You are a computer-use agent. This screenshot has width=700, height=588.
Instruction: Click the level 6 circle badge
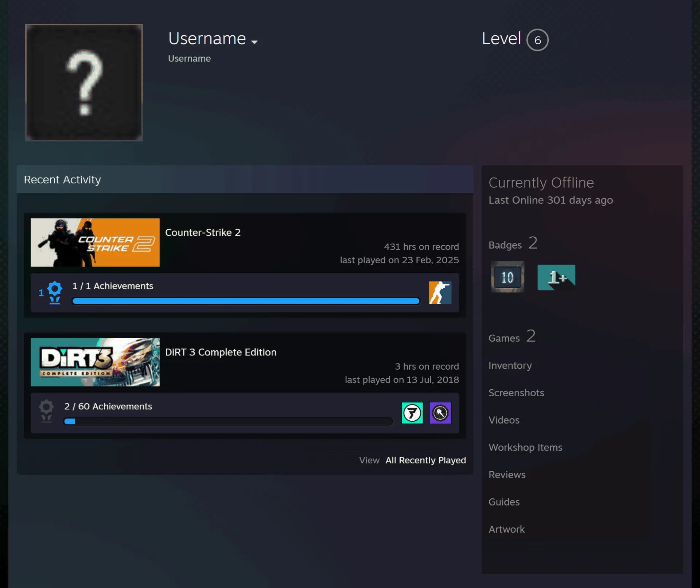point(537,40)
